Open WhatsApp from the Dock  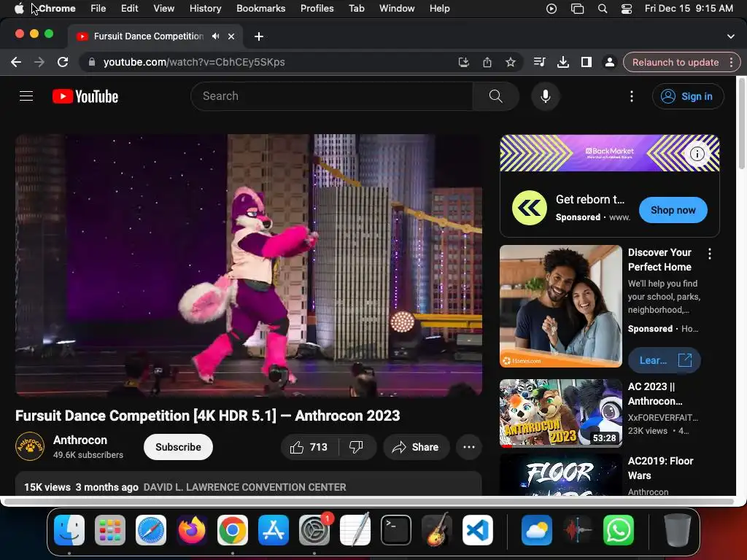[619, 530]
